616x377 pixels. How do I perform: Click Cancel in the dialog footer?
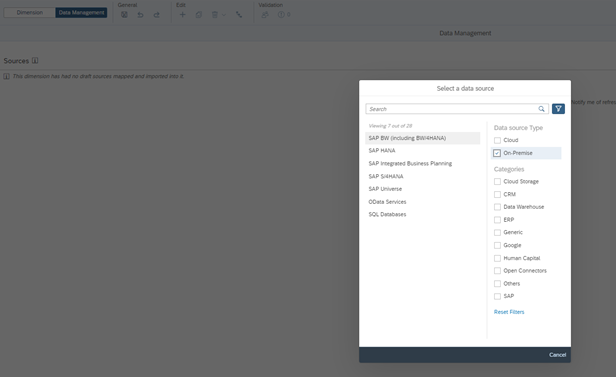coord(557,355)
